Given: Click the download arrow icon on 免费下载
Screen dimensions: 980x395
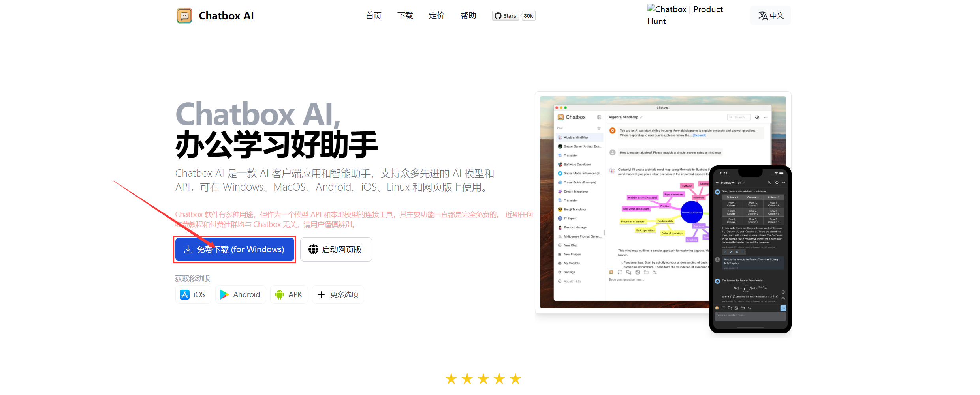Looking at the screenshot, I should click(188, 249).
